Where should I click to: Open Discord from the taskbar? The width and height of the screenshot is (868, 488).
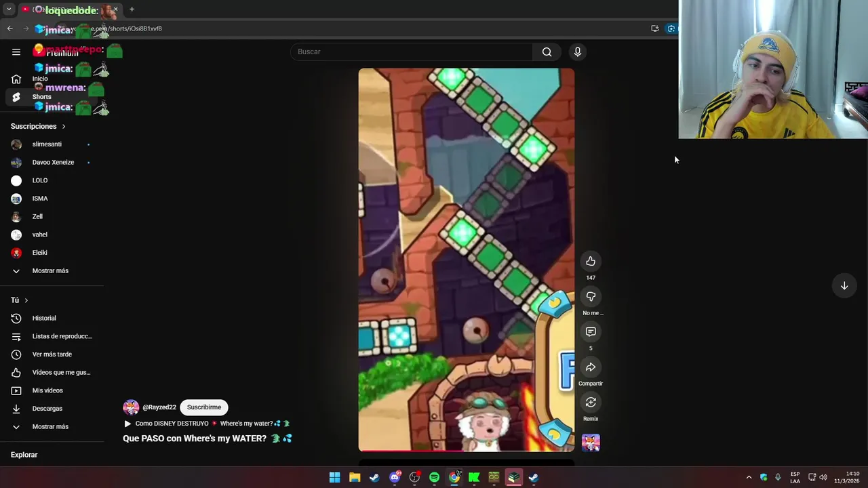(395, 477)
